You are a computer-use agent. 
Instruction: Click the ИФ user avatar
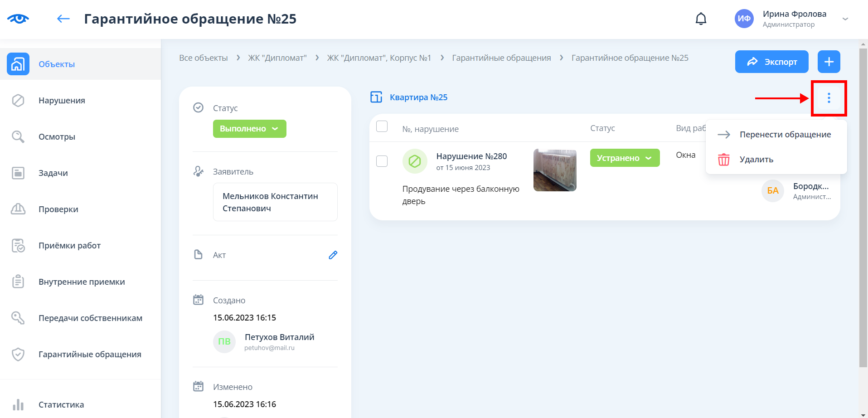[744, 19]
